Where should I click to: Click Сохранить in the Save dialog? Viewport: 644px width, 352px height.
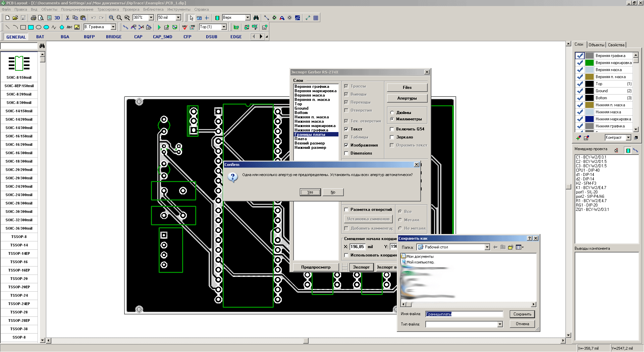(522, 314)
